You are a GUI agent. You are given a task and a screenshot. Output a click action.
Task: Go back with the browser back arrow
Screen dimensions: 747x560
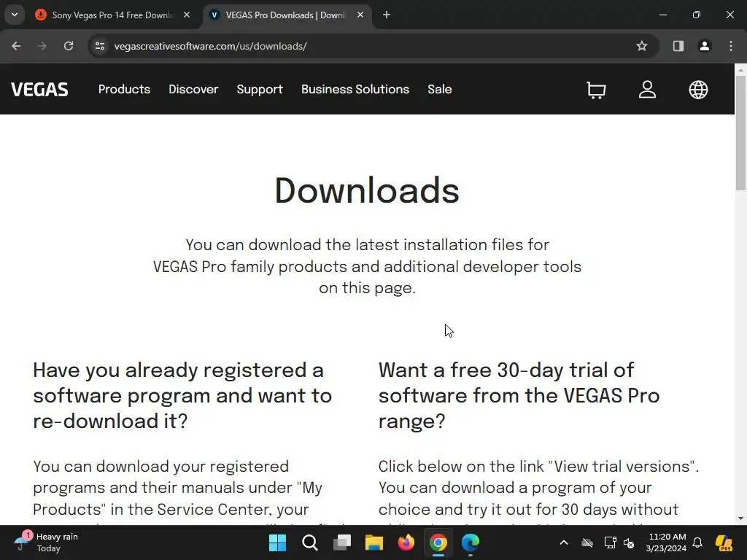click(16, 46)
